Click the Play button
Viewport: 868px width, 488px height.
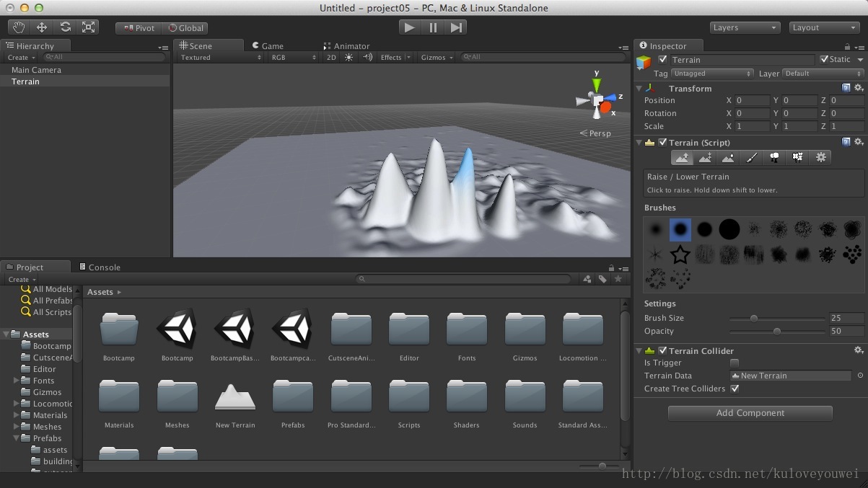point(410,27)
